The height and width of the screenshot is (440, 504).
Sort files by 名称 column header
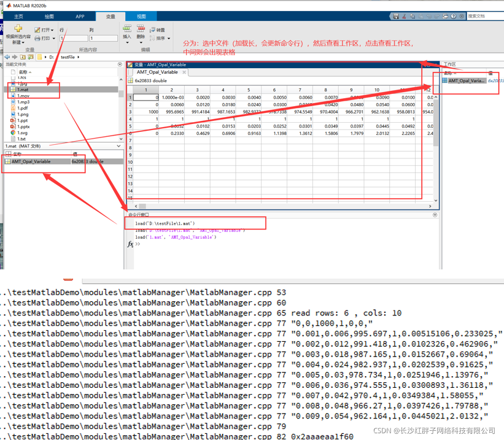(x=25, y=72)
